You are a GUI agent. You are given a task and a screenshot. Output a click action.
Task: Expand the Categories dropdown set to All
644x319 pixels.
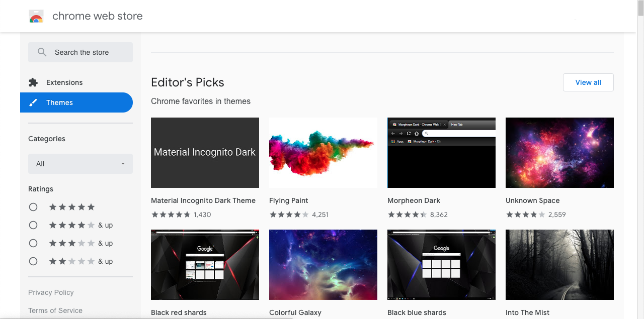[x=80, y=164]
